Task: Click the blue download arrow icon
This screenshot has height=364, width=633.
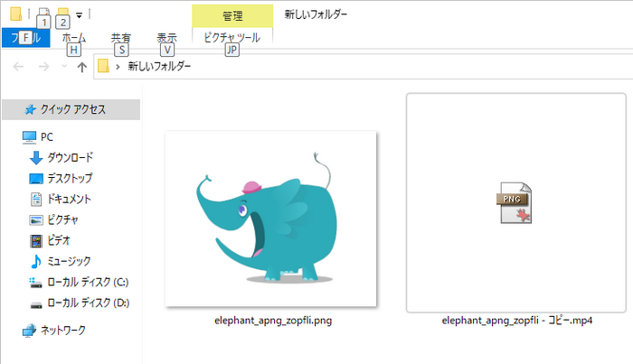Action: [36, 157]
